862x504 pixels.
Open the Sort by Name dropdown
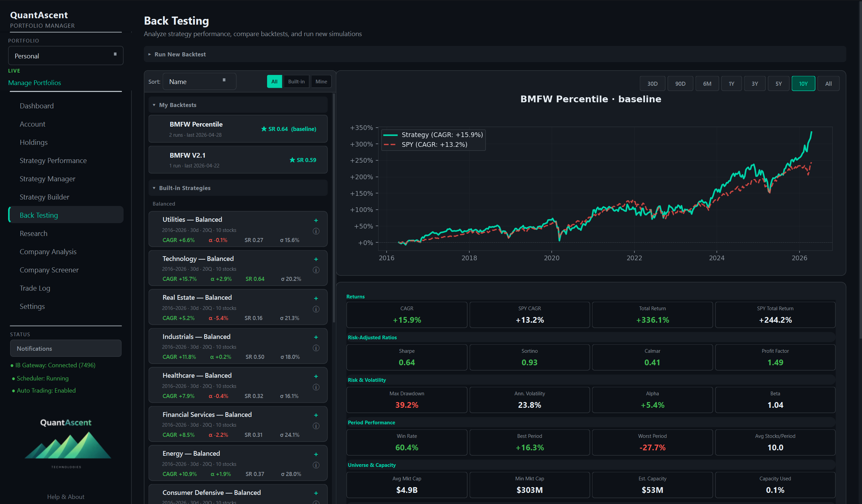tap(199, 81)
